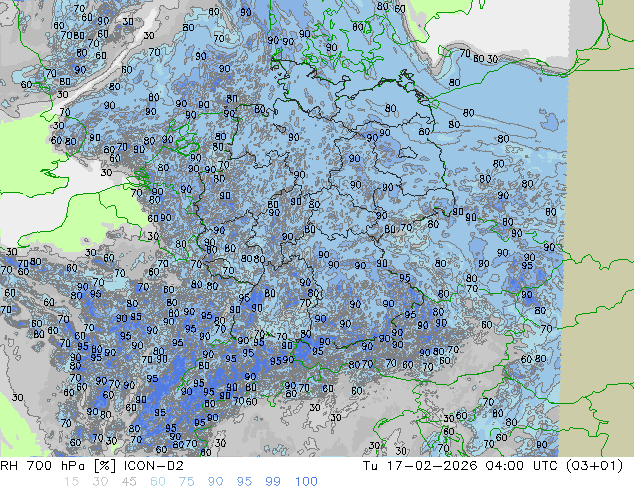Select the legend value 75
634x490 pixels.
[x=186, y=482]
